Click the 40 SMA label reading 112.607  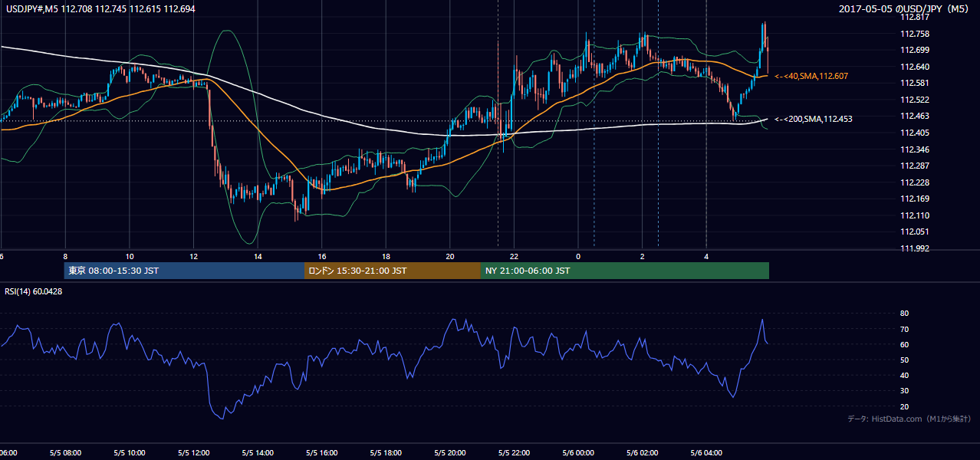click(x=811, y=76)
